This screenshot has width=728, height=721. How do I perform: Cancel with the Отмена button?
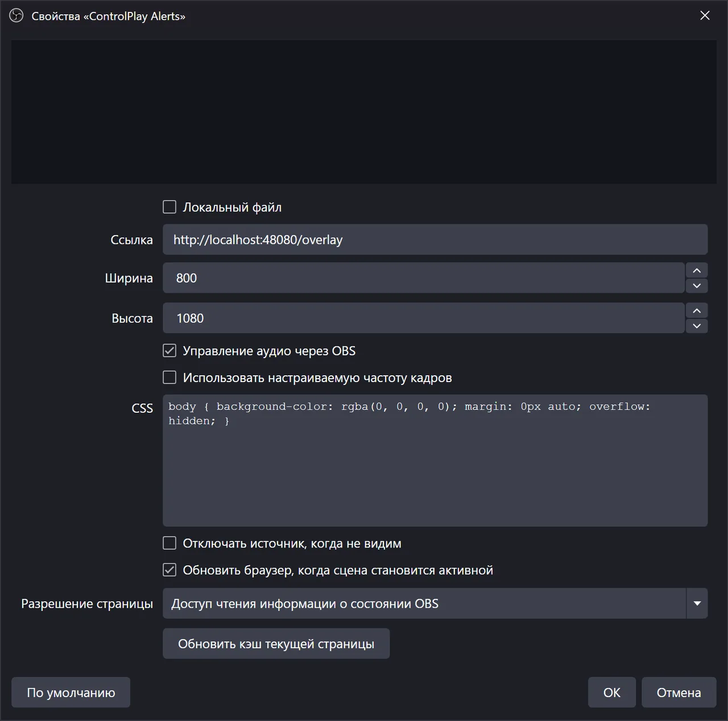pos(679,693)
